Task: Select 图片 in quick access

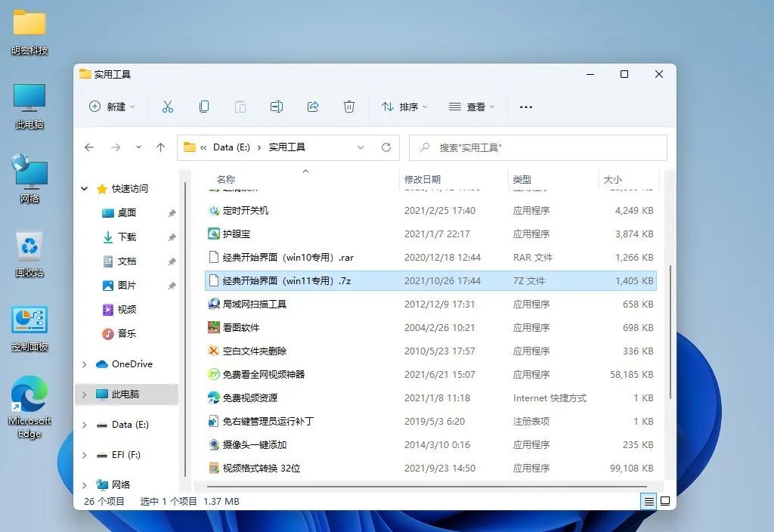Action: (x=127, y=285)
